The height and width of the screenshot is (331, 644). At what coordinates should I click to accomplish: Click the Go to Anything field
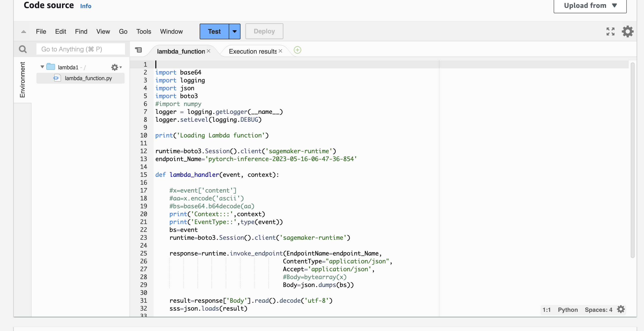point(80,49)
